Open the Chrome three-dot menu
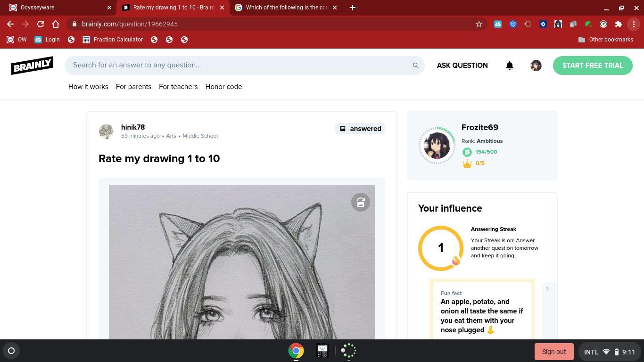Image resolution: width=644 pixels, height=362 pixels. [634, 24]
